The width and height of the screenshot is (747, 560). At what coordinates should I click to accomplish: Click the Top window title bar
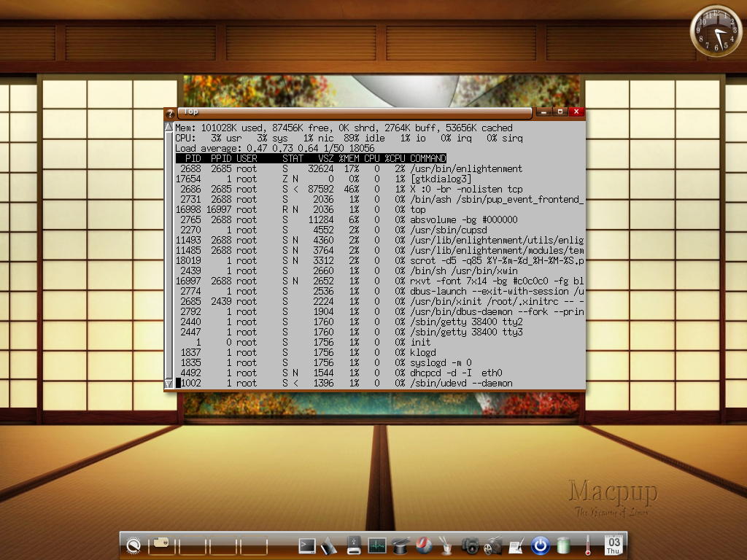coord(355,112)
